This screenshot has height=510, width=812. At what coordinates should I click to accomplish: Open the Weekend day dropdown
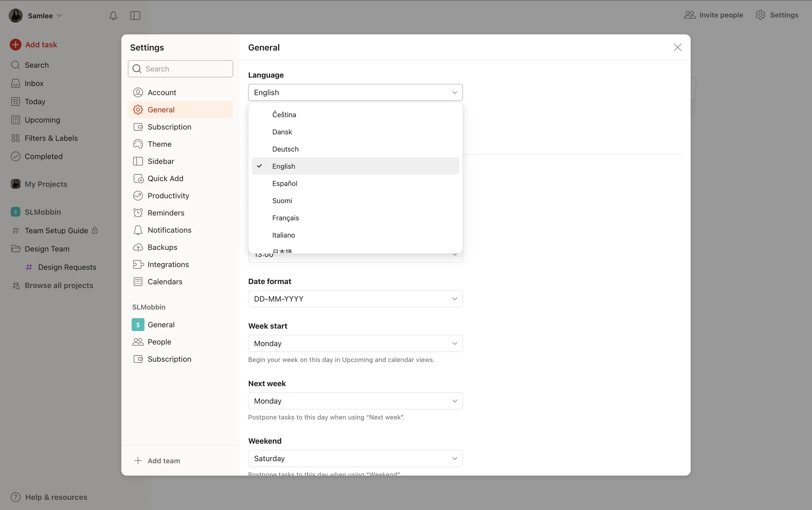click(x=355, y=458)
